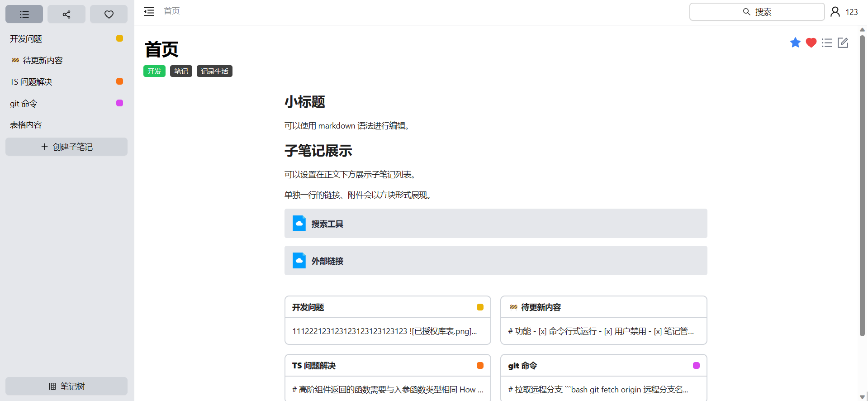
Task: Collapse the sidebar with the menu icon
Action: click(x=149, y=12)
